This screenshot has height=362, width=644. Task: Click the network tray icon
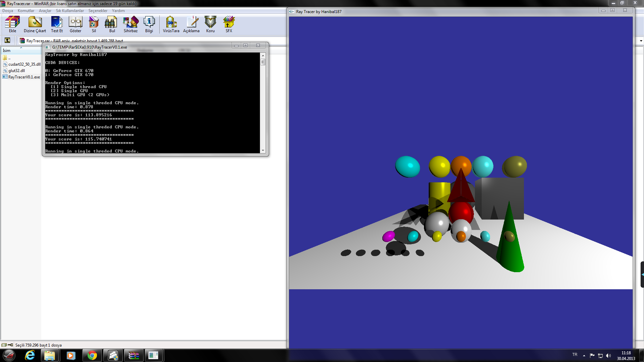click(600, 356)
